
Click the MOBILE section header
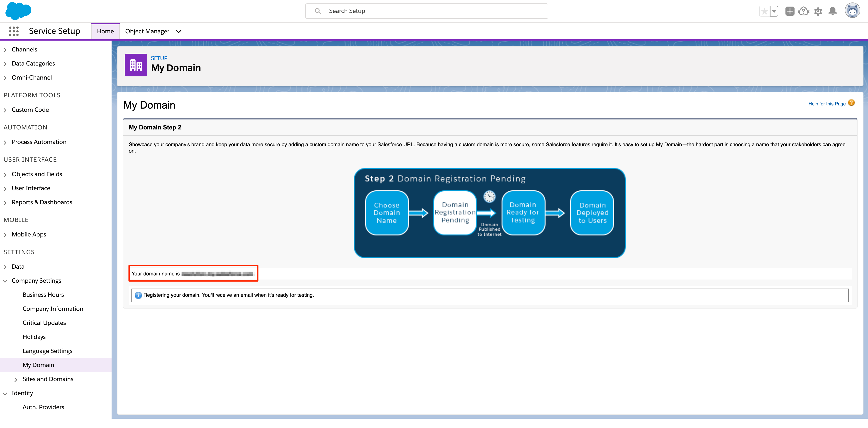[x=16, y=220]
